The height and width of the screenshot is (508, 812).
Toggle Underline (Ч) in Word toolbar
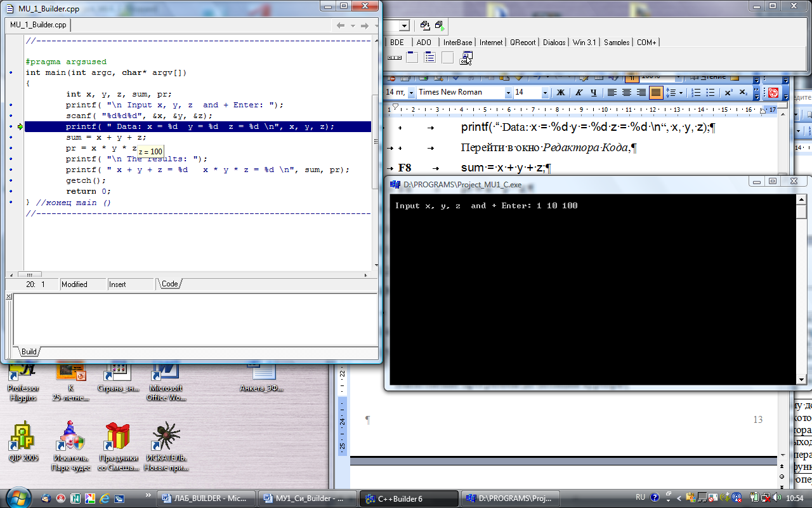[x=593, y=93]
